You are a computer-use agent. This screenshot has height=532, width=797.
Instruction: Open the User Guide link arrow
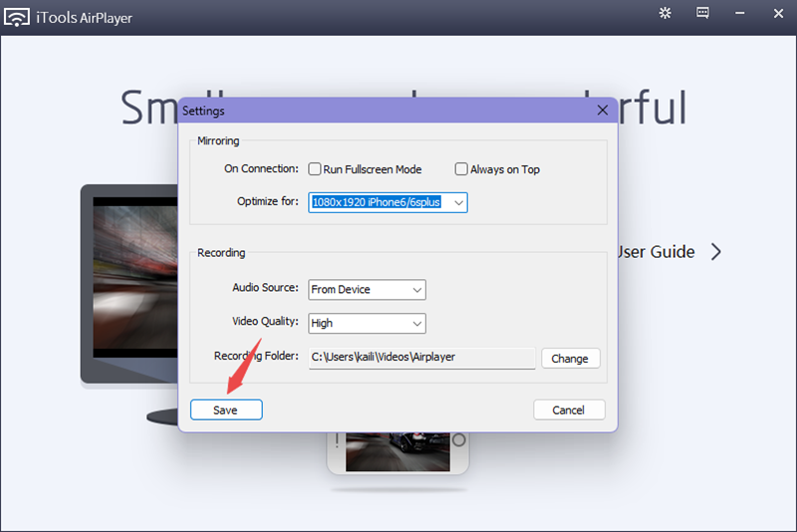pos(716,251)
